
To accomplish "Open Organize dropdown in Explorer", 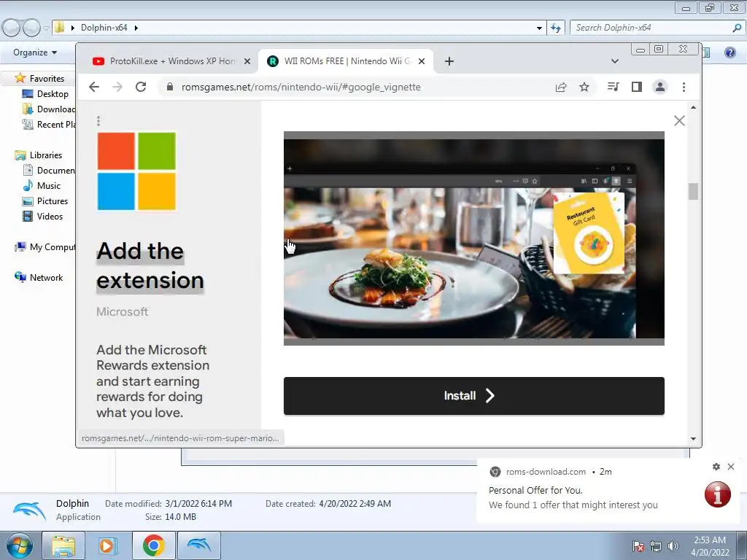I will [35, 52].
